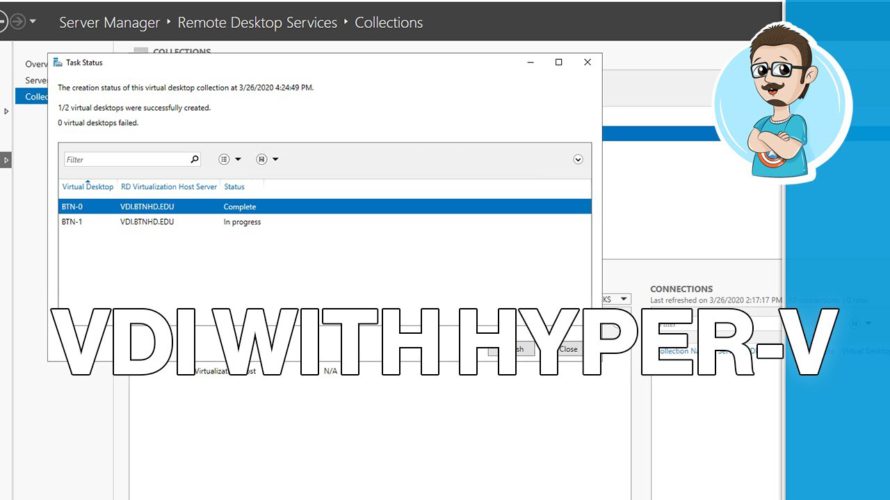
Task: Sort by the Virtual Desktop column header
Action: pyautogui.click(x=87, y=187)
